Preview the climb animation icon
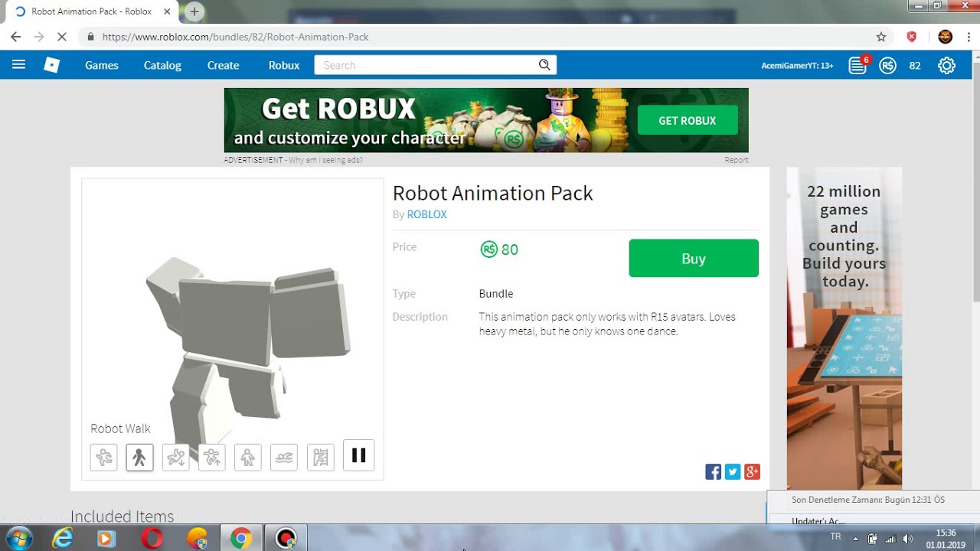 [x=320, y=458]
